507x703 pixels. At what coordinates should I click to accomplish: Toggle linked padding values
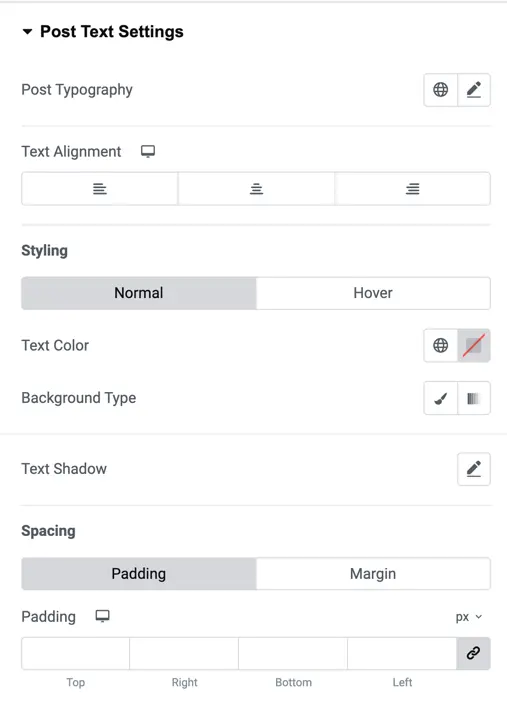[x=473, y=653]
